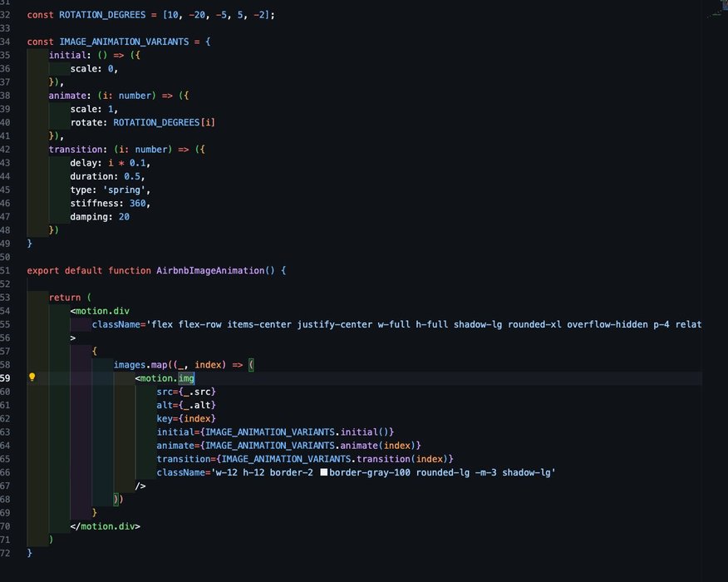Click the return keyword
This screenshot has width=728, height=582.
65,297
